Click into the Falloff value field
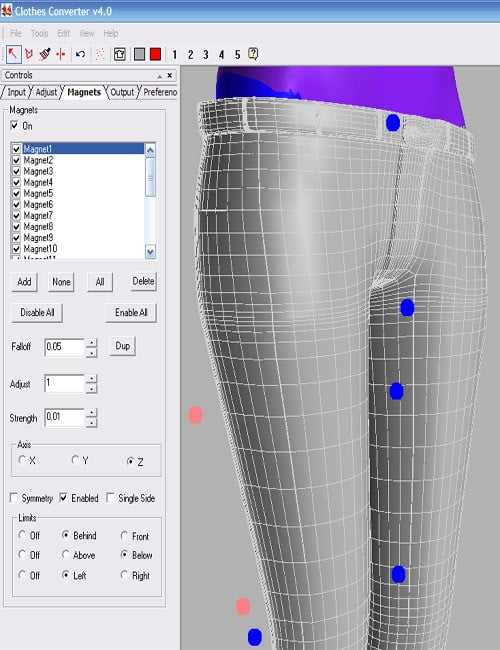This screenshot has width=500, height=650. 64,347
